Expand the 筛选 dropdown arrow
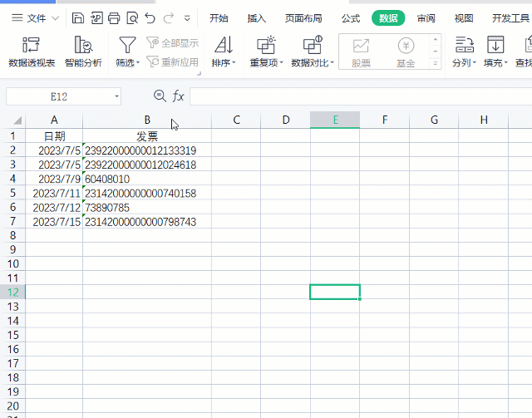 point(138,63)
